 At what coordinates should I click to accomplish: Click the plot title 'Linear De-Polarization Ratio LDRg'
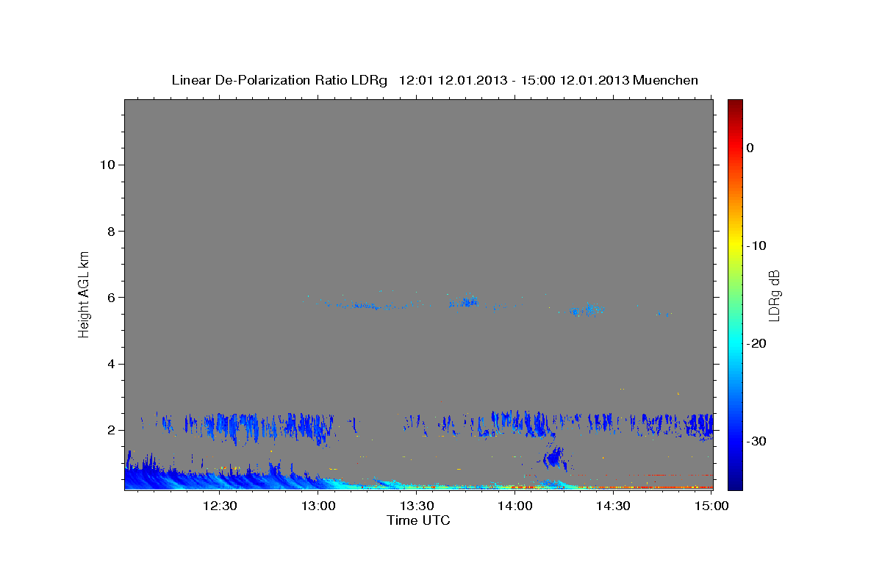[279, 80]
